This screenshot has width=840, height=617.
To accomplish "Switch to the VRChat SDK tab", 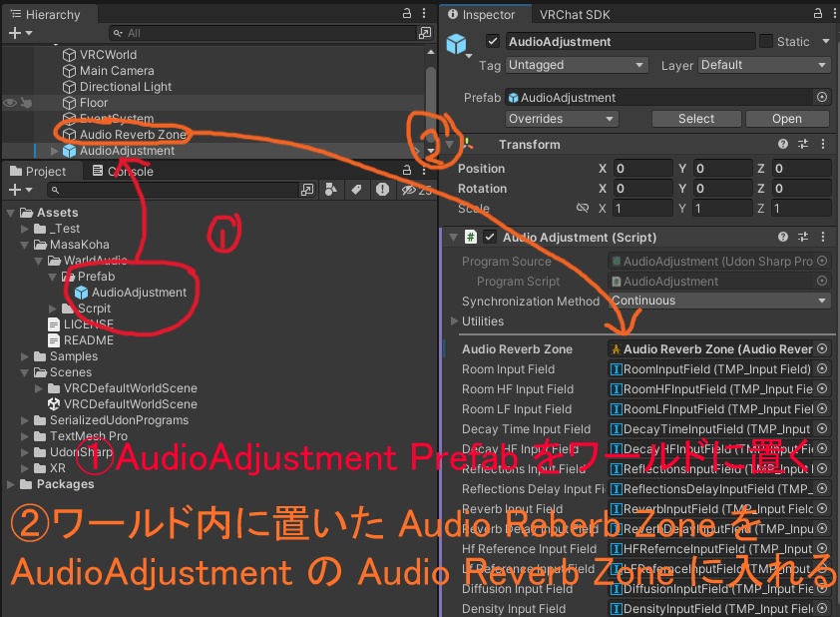I will [573, 15].
